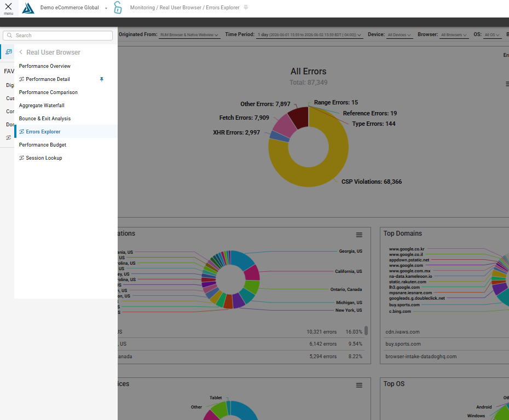The image size is (509, 420).
Task: Click the Michigan, US location label
Action: pyautogui.click(x=349, y=302)
